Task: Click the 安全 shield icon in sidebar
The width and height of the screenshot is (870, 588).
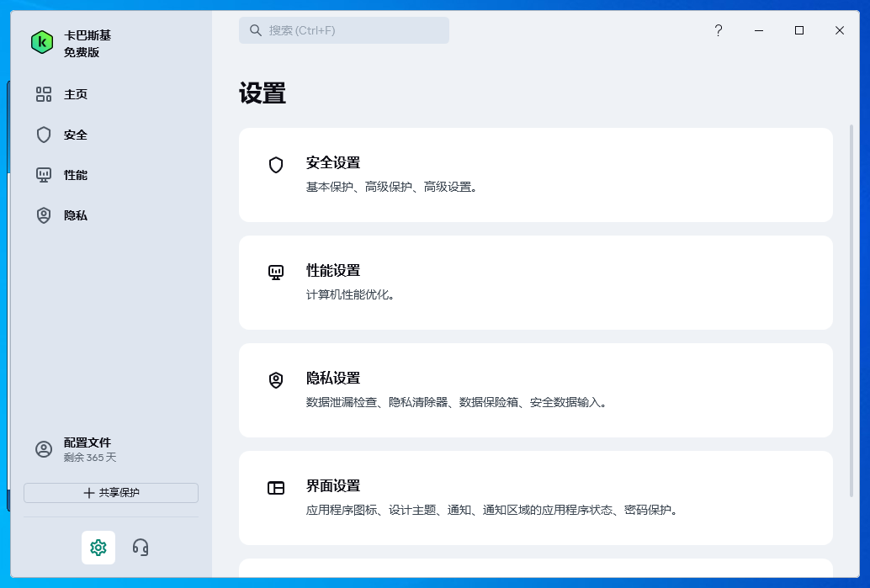Action: coord(45,135)
